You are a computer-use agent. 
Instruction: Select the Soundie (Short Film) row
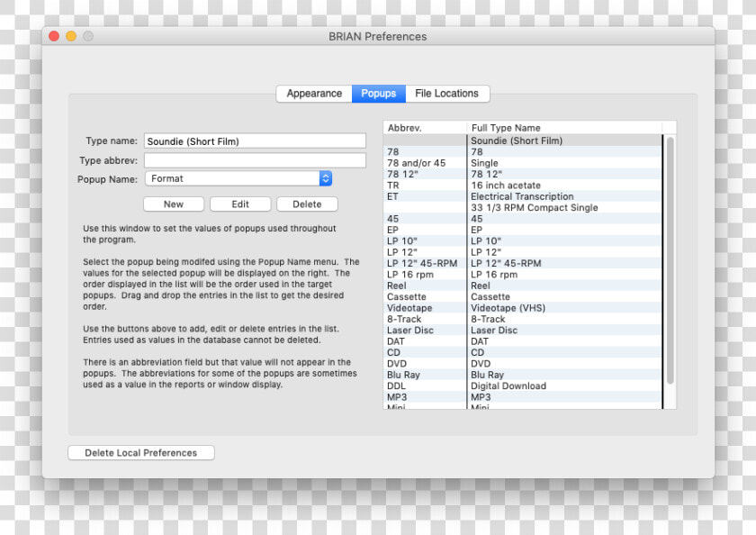pyautogui.click(x=523, y=141)
